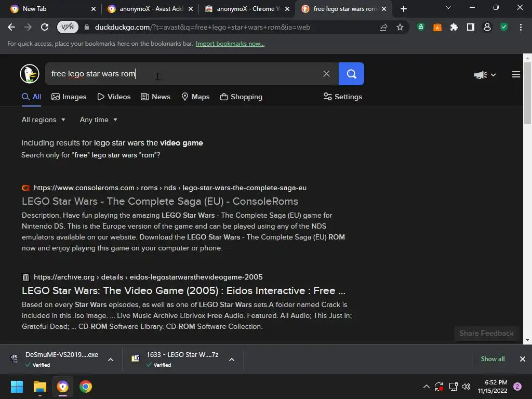Expand options for DeSmuME download
The image size is (532, 399).
[x=111, y=360]
